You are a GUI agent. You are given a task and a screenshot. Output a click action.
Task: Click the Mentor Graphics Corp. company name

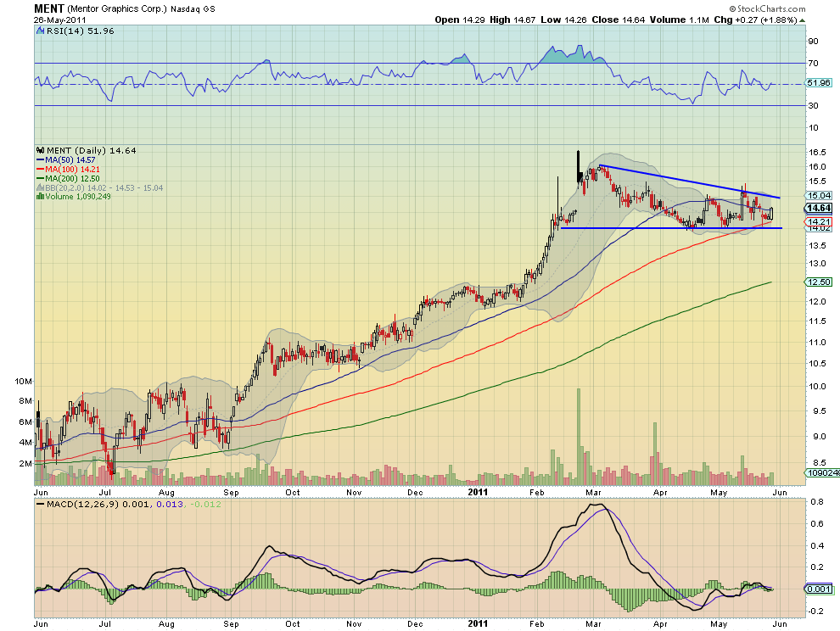point(117,9)
